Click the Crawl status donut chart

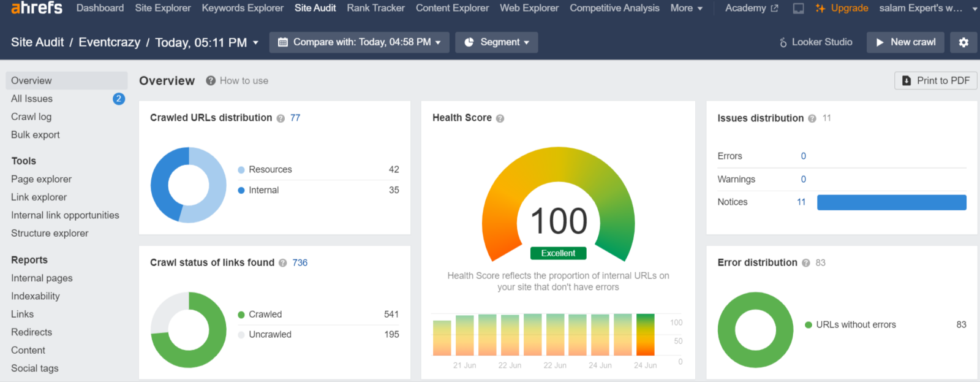pyautogui.click(x=189, y=330)
